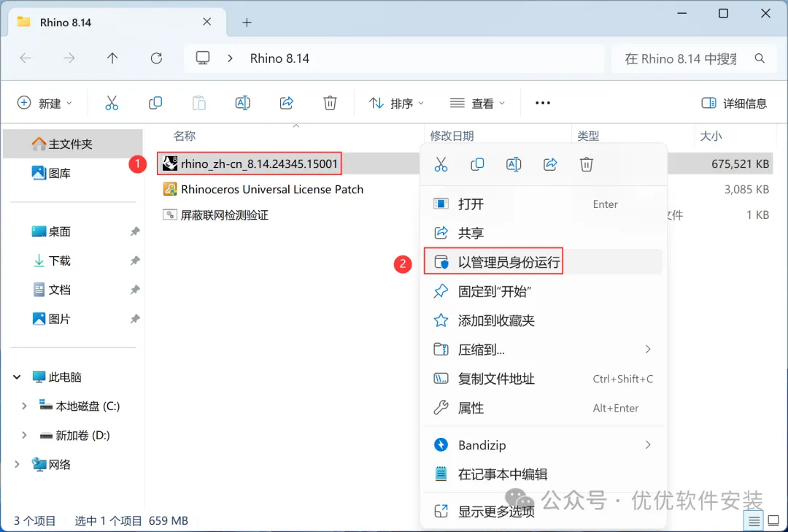Viewport: 788px width, 532px height.
Task: Unpin 图片 from quick access
Action: (135, 319)
